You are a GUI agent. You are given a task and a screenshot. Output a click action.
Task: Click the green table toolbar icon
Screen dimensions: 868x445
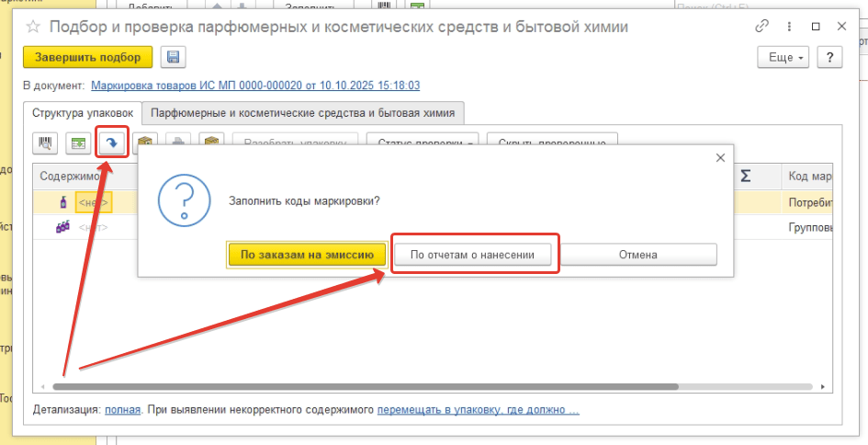(79, 143)
